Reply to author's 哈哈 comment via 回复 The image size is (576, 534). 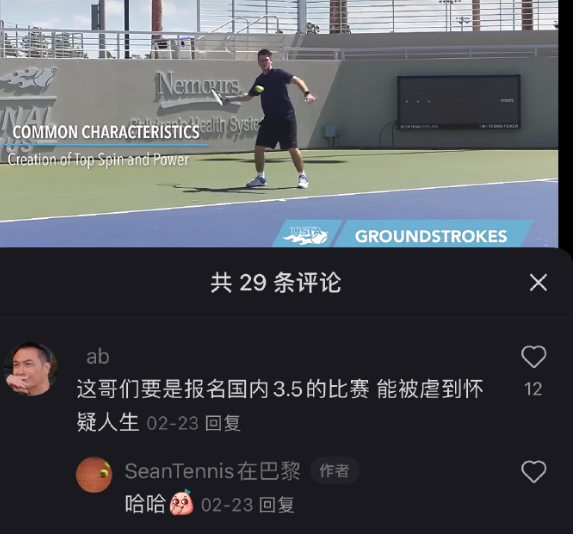[x=277, y=505]
